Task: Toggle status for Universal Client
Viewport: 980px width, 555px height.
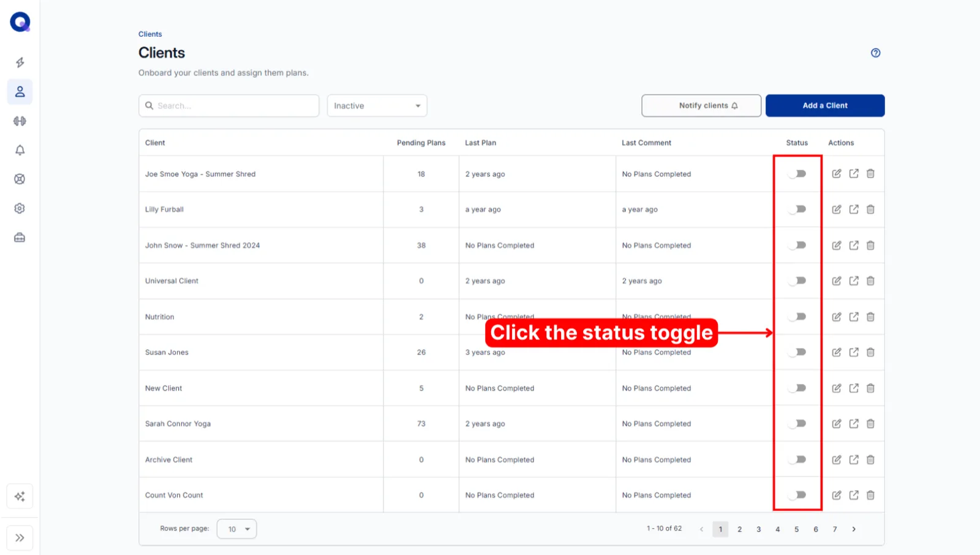Action: point(797,281)
